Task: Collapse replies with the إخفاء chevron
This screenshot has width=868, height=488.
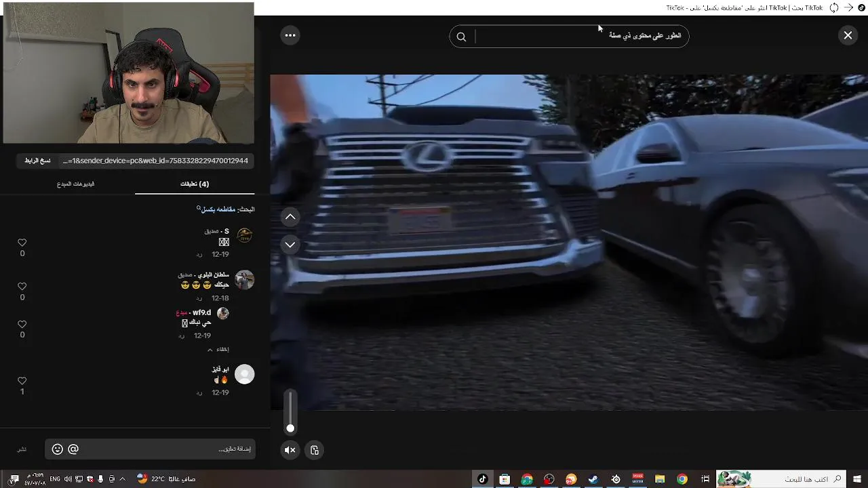Action: point(218,350)
